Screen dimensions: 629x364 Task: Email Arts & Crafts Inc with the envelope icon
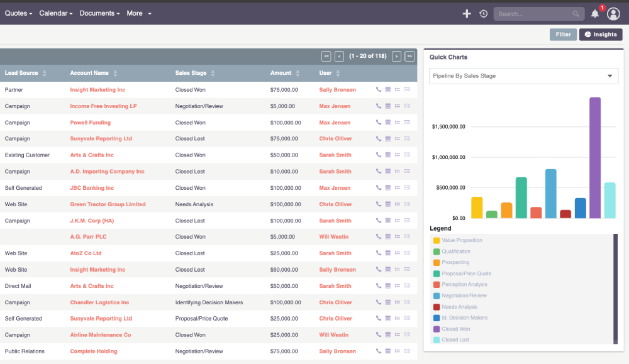click(x=408, y=155)
